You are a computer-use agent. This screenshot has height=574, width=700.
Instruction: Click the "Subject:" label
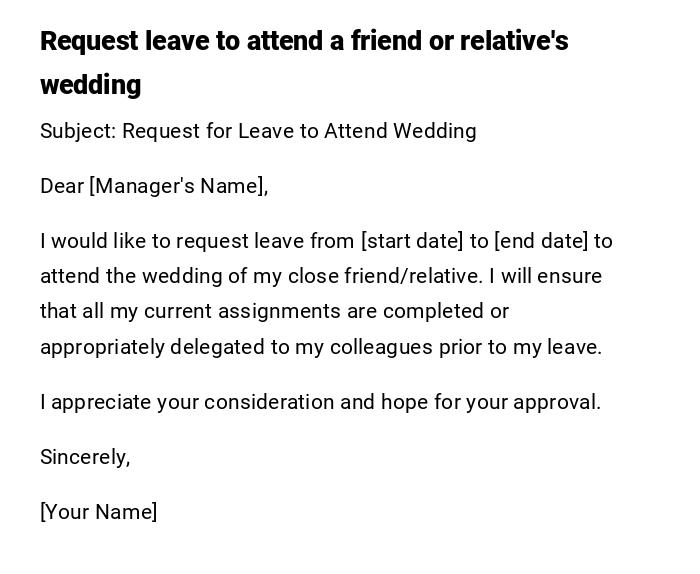click(78, 131)
